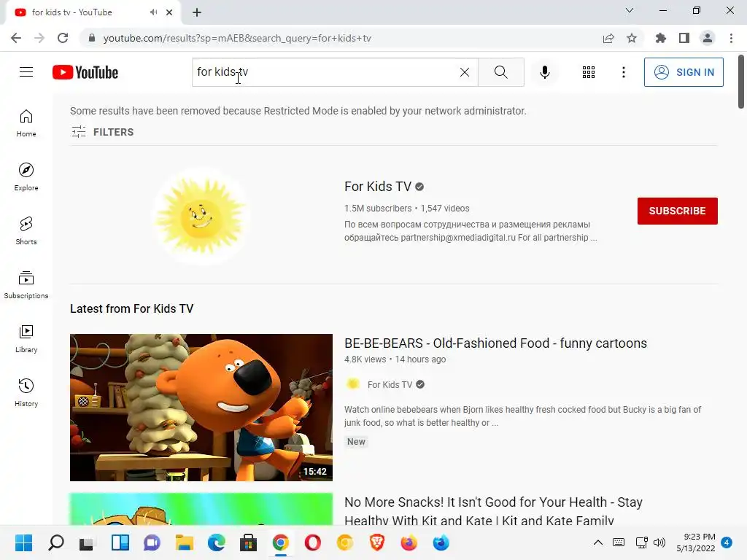Open File Explorer from the taskbar
747x560 pixels.
(185, 542)
